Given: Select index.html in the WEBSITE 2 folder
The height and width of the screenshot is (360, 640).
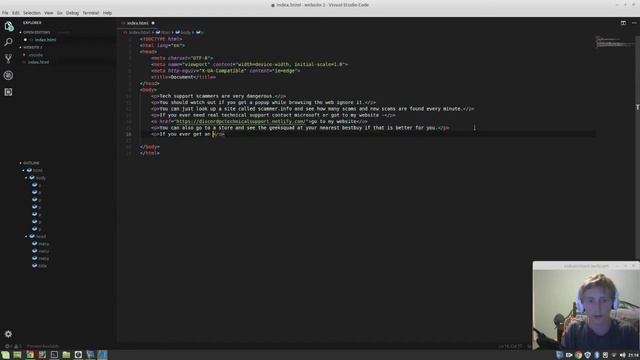Looking at the screenshot, I should 38,62.
